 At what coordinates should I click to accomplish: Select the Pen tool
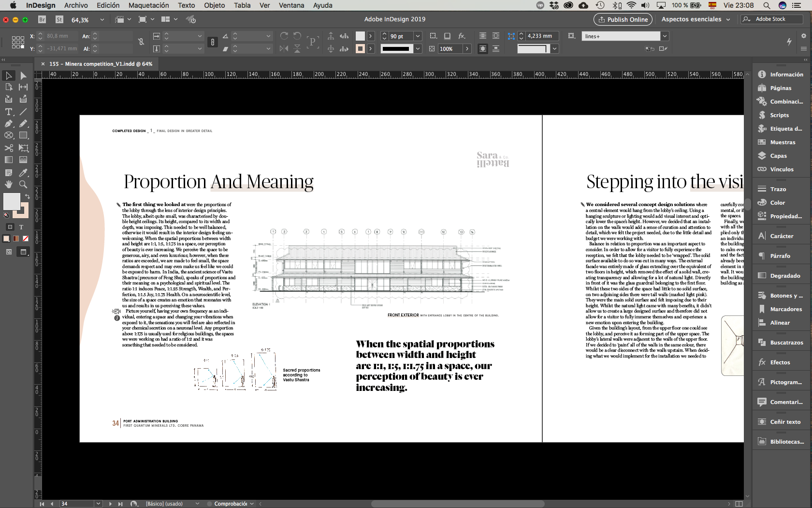9,123
